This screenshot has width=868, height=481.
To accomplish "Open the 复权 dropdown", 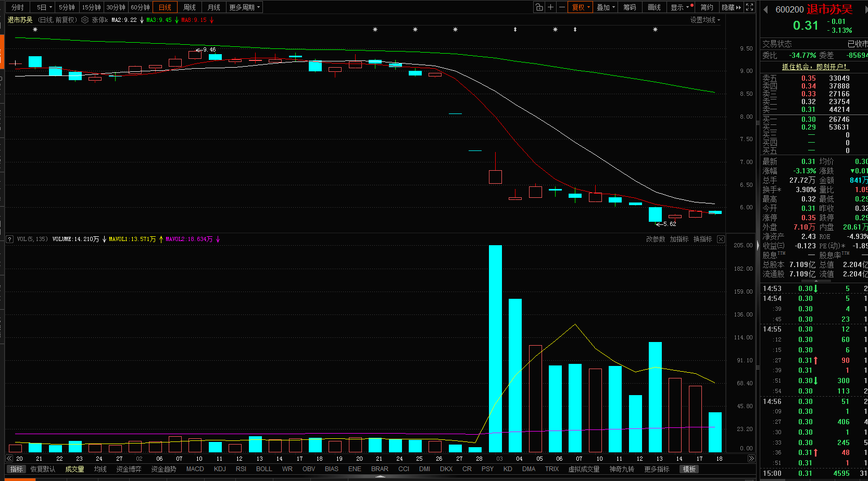I will [581, 7].
